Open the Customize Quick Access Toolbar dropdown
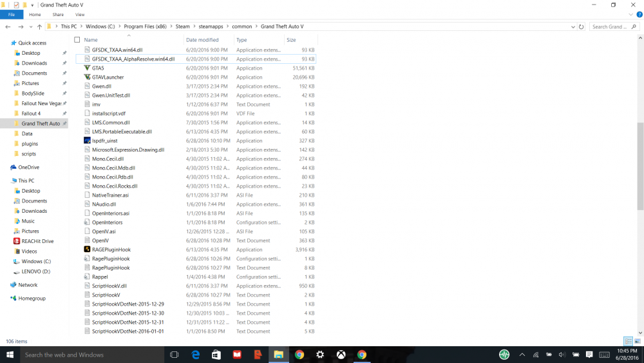The width and height of the screenshot is (644, 363). click(32, 5)
